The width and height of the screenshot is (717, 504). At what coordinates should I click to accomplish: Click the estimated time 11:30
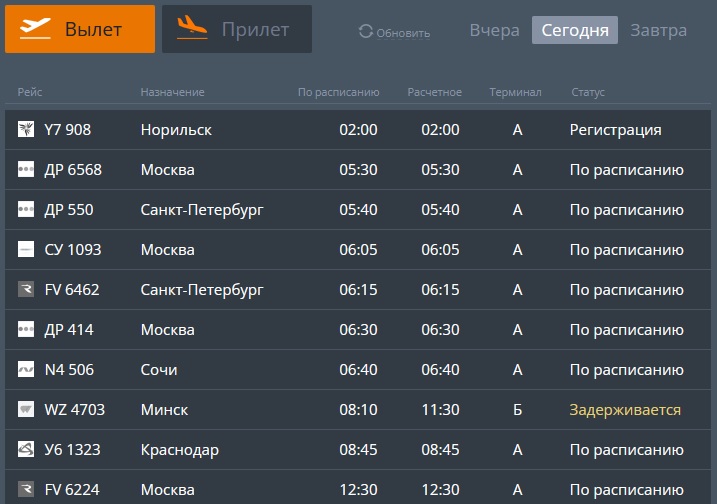(440, 410)
